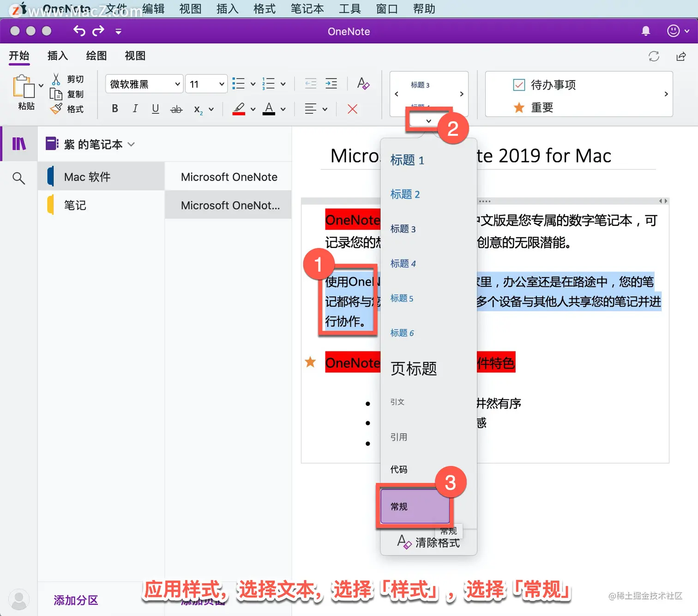Open bullet list style dropdown
The image size is (698, 616).
[x=253, y=84]
